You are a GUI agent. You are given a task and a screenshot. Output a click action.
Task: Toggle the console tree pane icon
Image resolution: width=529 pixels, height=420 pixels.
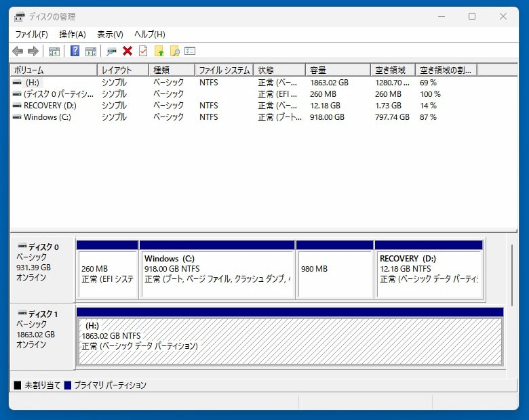54,51
